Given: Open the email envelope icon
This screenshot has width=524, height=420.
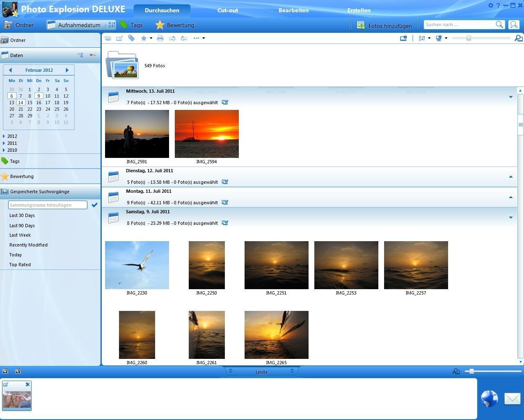Looking at the screenshot, I should click(x=512, y=398).
